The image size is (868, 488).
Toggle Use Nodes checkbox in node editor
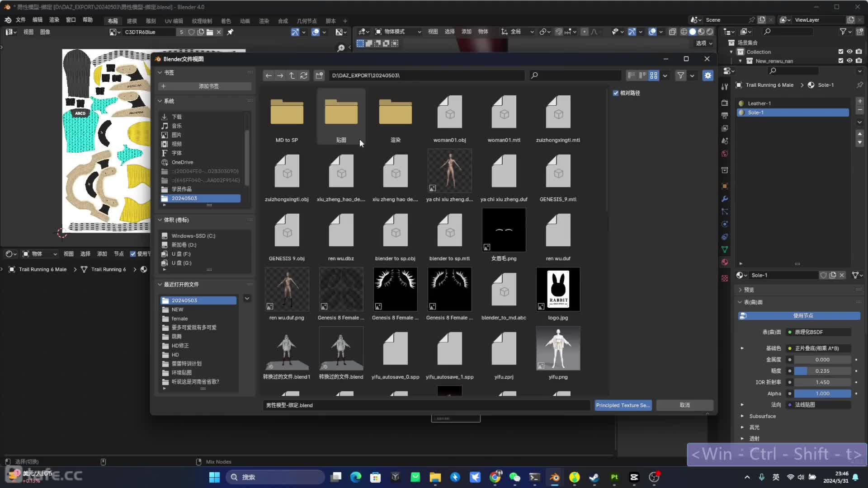point(133,254)
